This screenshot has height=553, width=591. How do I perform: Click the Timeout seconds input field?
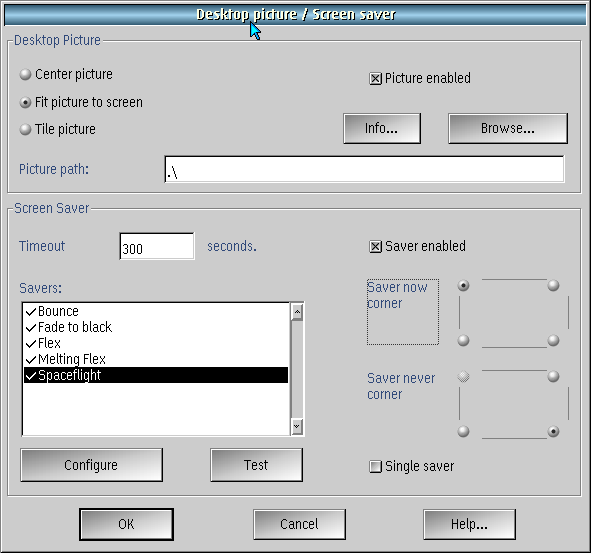pos(157,246)
